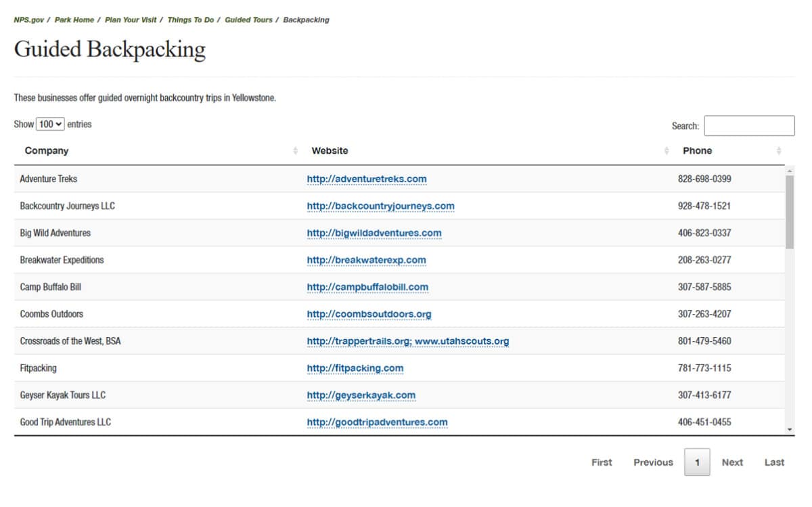Select page 1 in pagination
Viewport: 812px width, 507px height.
point(697,462)
